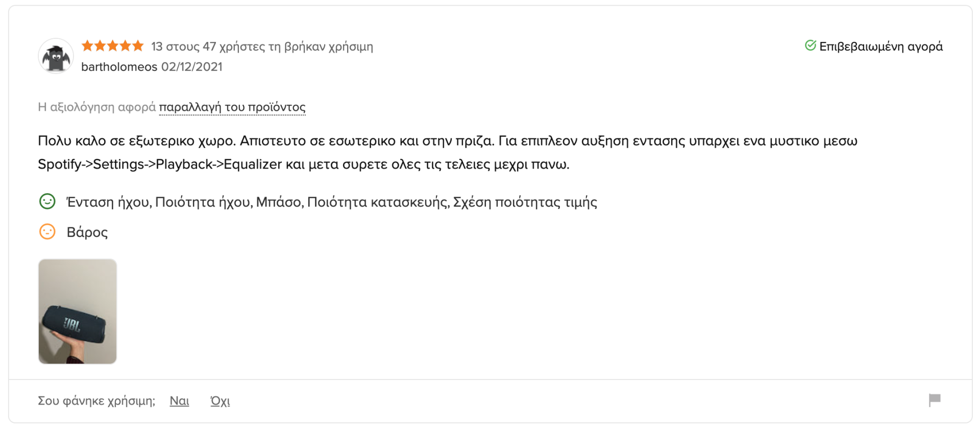Click the bartholomeos reviewer avatar
This screenshot has height=426, width=980.
56,56
